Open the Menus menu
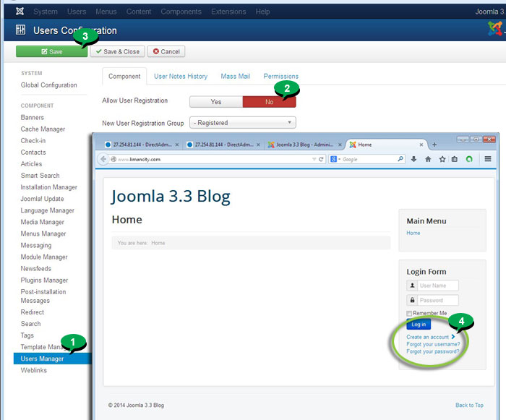Viewport: 506px width, 420px height. (x=106, y=12)
